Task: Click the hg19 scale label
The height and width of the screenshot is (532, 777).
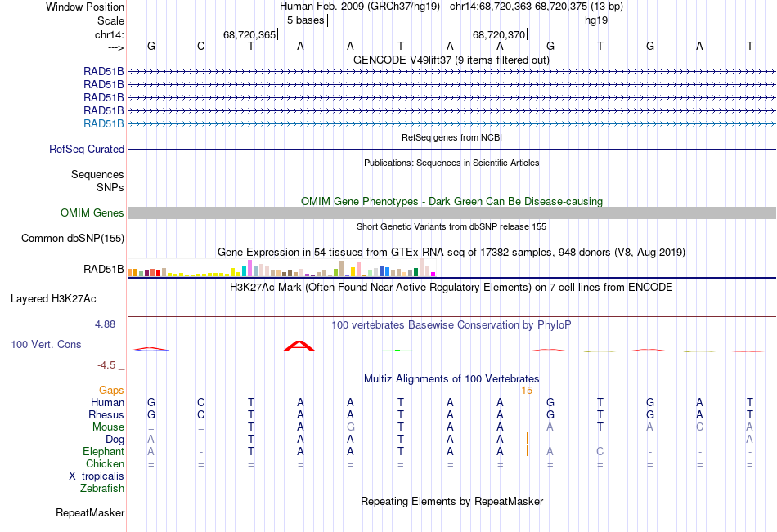Action: [x=596, y=20]
